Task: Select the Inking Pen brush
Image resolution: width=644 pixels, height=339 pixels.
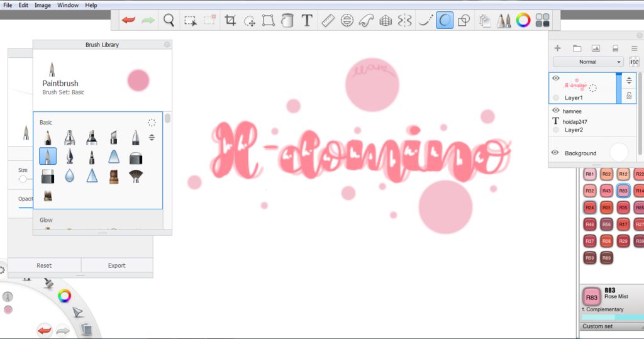Action: pyautogui.click(x=70, y=157)
